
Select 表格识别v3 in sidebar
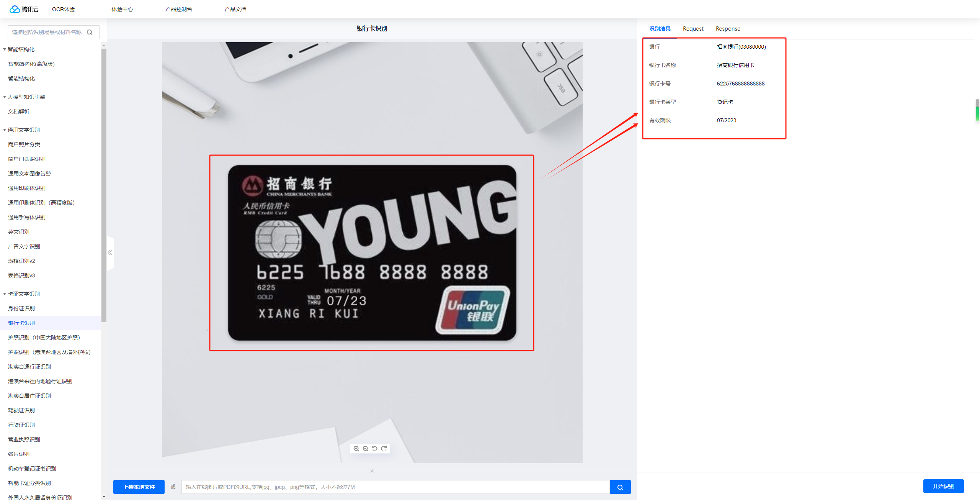click(21, 275)
